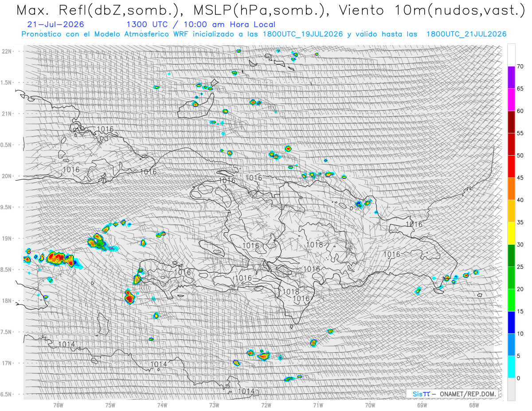Click the '60' value on the colorbar

click(x=520, y=111)
